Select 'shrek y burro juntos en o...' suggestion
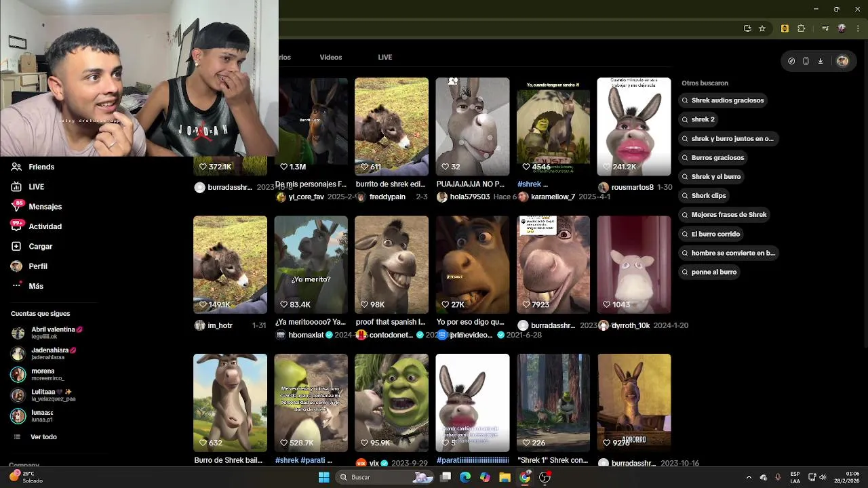Image resolution: width=868 pixels, height=488 pixels. (728, 138)
